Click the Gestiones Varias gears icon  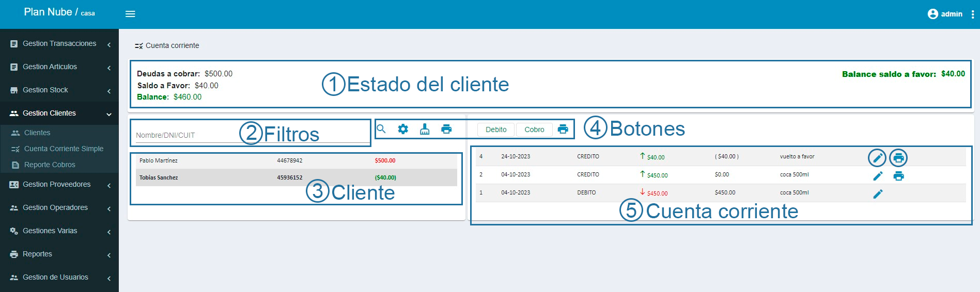[14, 231]
